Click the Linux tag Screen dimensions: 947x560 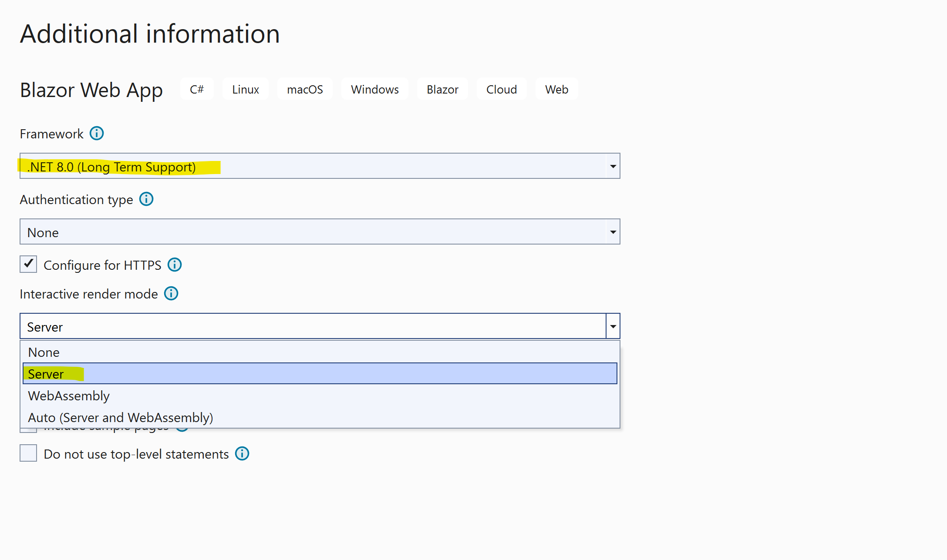pyautogui.click(x=245, y=89)
